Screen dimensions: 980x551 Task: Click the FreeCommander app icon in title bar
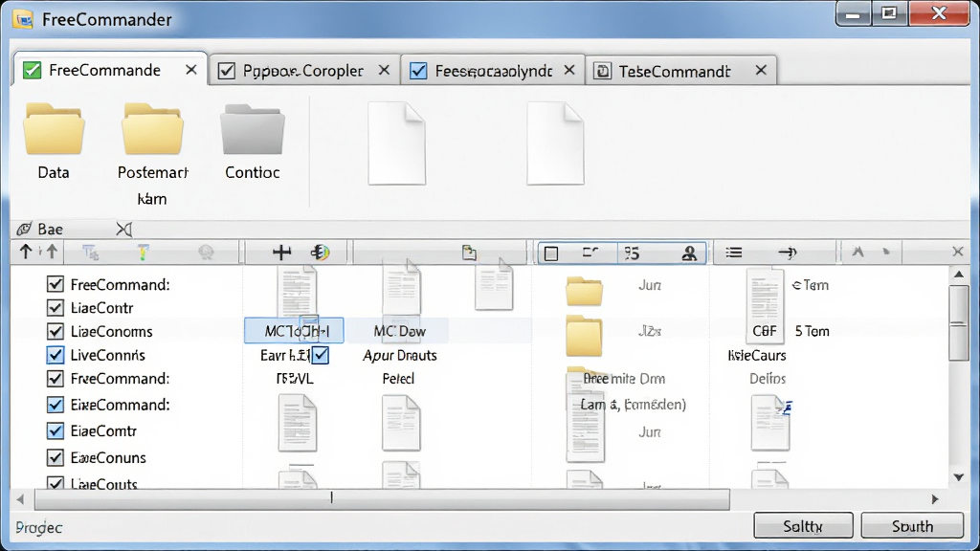coord(24,19)
